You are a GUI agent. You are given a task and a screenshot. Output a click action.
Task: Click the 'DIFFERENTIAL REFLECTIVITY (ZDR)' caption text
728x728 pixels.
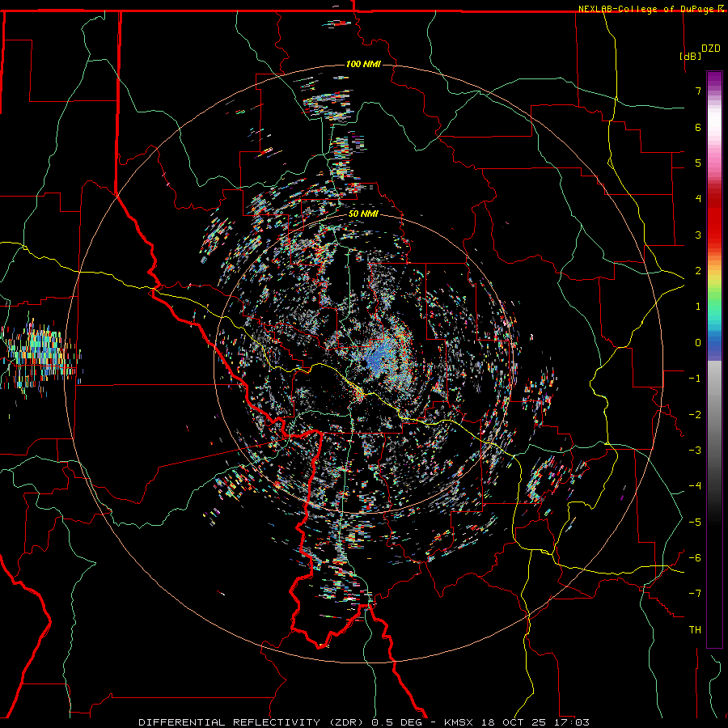point(252,722)
